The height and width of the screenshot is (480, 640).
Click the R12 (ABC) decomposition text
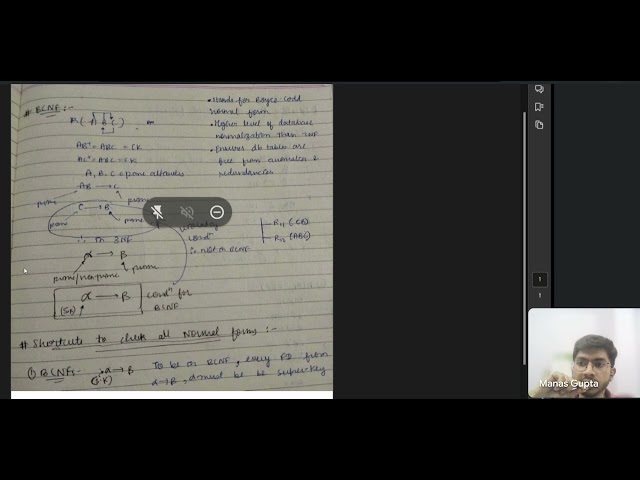(x=292, y=237)
